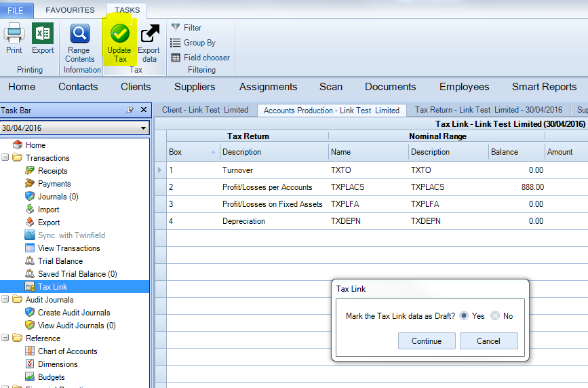Click the Export data icon
The height and width of the screenshot is (388, 588).
pyautogui.click(x=149, y=34)
